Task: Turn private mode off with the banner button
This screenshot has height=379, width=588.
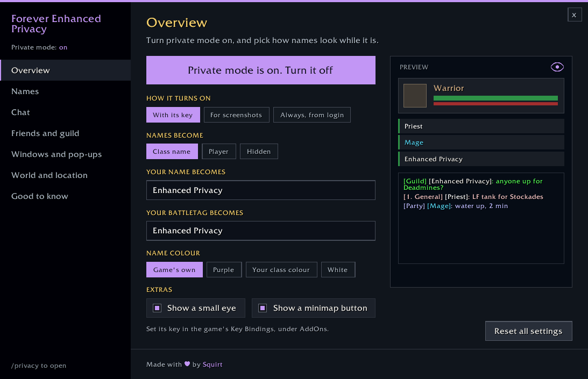Action: click(x=260, y=70)
